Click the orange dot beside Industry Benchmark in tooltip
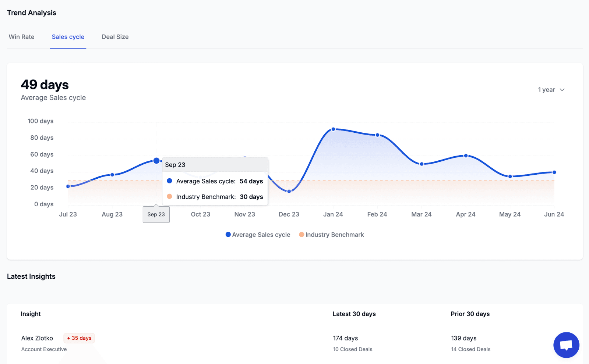 [x=169, y=196]
